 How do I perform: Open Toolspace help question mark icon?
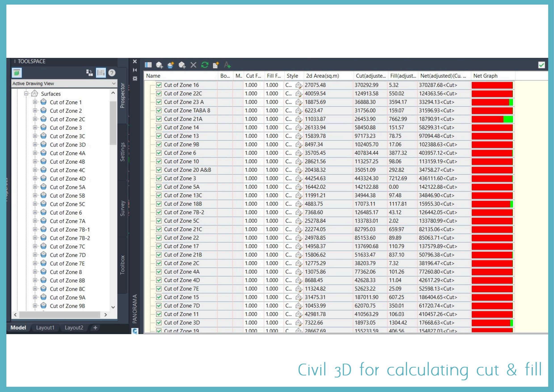pyautogui.click(x=112, y=73)
